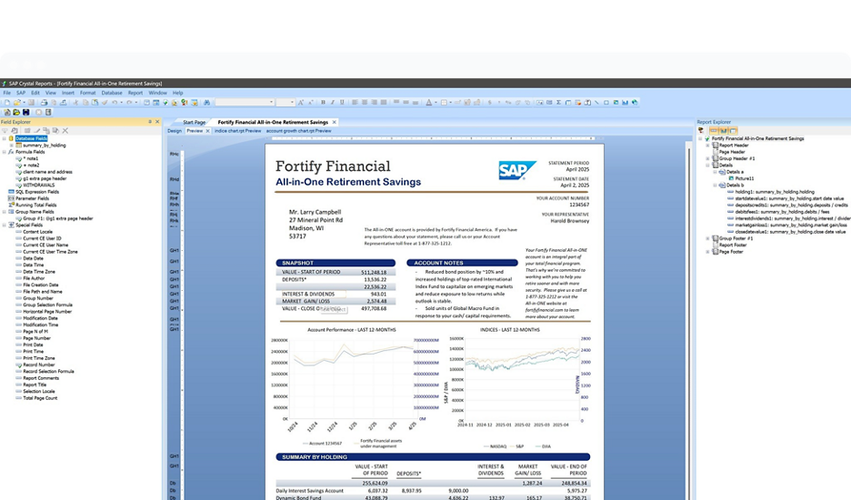Viewport: 851px width, 500px height.
Task: Click the SAP logo in report preview
Action: [517, 170]
